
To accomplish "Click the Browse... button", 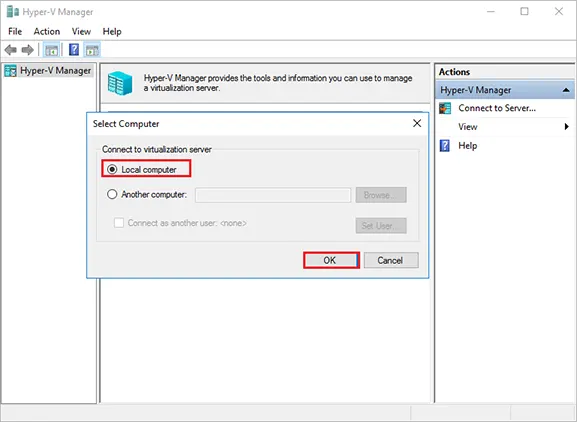I will click(x=381, y=195).
